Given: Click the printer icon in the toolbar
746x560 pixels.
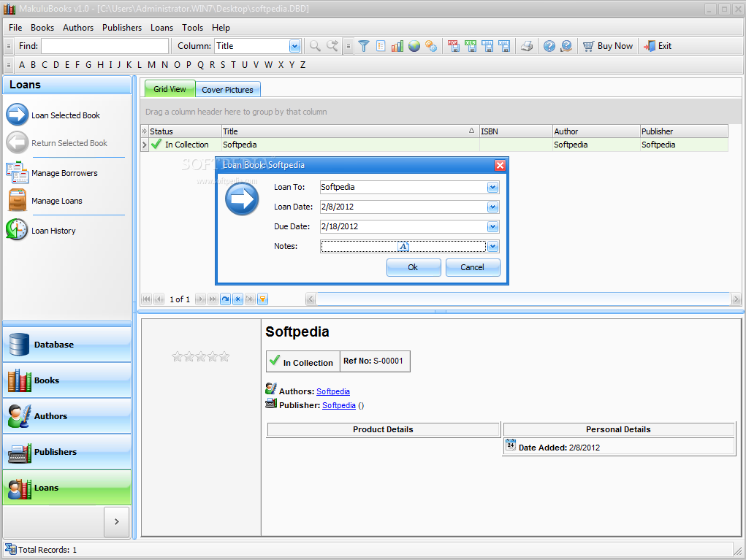Looking at the screenshot, I should click(x=527, y=46).
